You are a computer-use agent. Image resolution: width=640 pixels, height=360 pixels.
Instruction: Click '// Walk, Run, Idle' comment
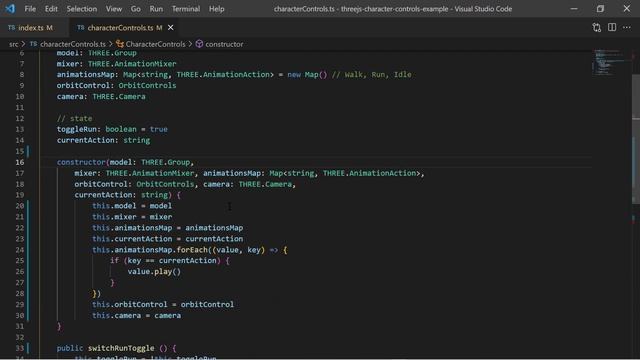(371, 75)
